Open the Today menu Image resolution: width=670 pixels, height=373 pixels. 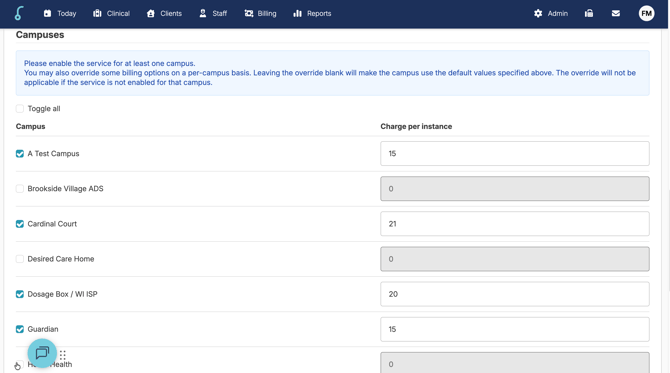point(60,13)
